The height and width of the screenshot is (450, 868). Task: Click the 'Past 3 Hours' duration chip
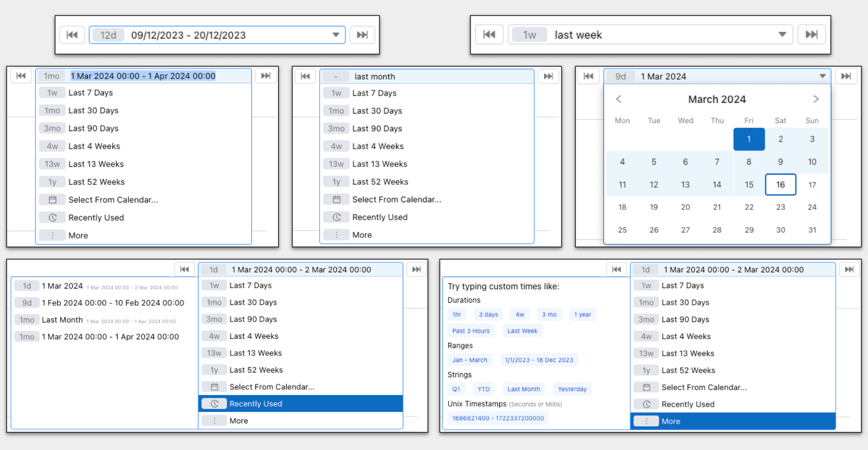tap(471, 331)
